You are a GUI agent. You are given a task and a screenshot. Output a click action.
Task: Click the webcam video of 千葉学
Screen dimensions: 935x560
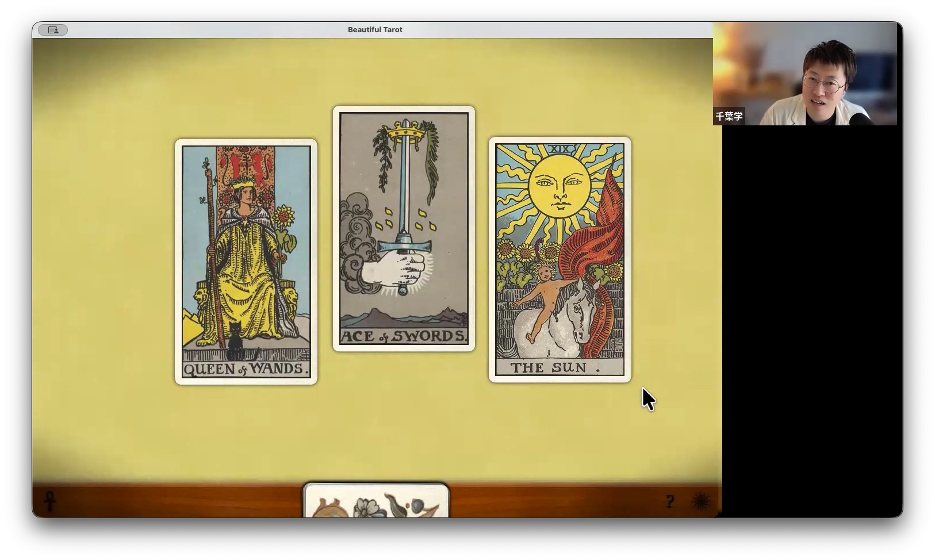coord(805,74)
